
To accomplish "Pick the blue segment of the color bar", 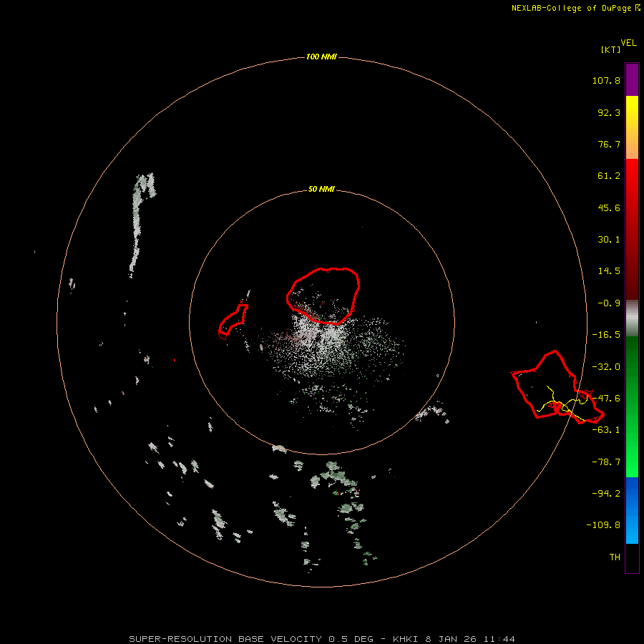I will [x=632, y=510].
